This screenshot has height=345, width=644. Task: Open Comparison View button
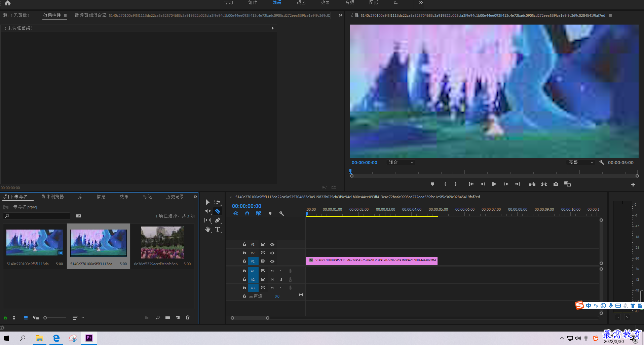(x=567, y=184)
